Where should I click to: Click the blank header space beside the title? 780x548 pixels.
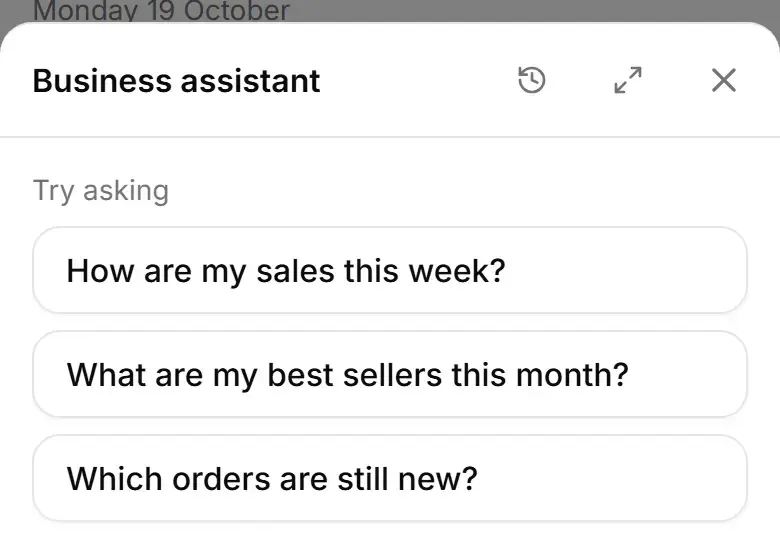click(418, 81)
